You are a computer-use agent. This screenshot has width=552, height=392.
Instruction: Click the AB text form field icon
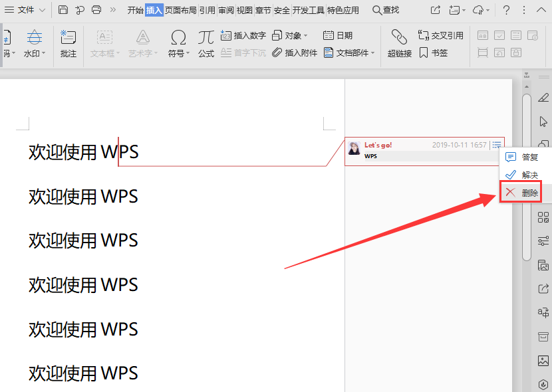coord(483,35)
